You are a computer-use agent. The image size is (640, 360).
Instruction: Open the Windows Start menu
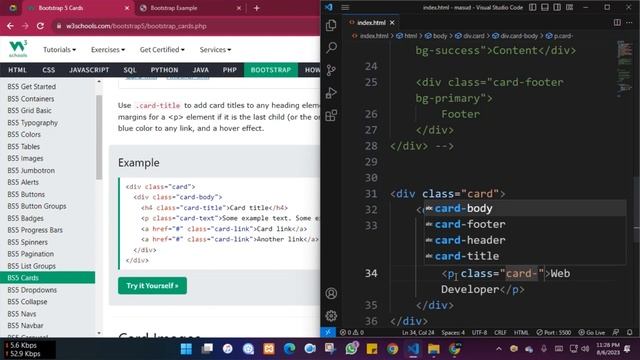186,349
